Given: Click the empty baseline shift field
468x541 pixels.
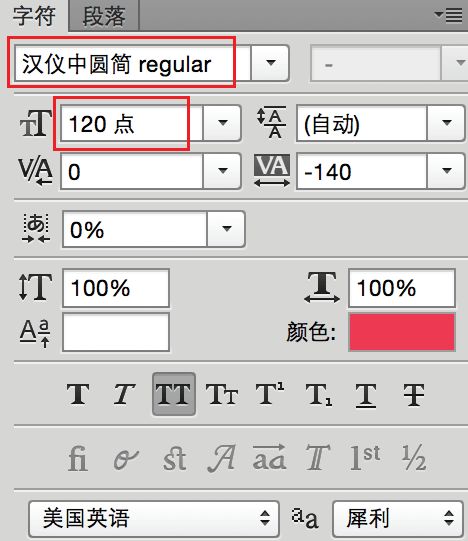Looking at the screenshot, I should (116, 332).
